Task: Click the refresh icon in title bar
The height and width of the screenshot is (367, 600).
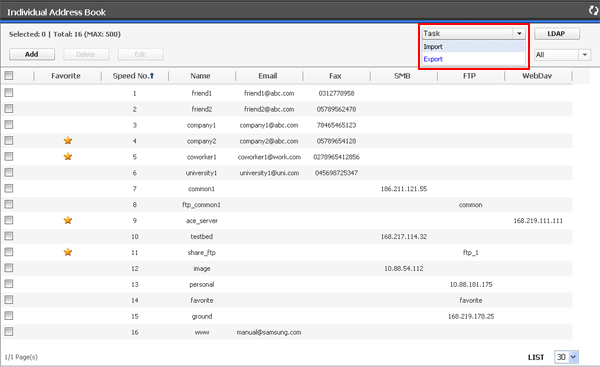Action: (594, 10)
